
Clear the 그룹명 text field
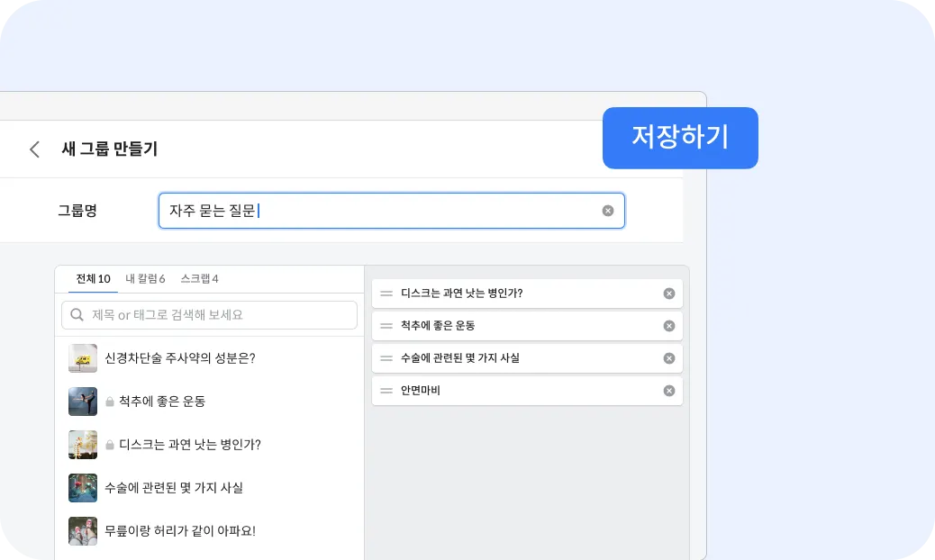[608, 211]
